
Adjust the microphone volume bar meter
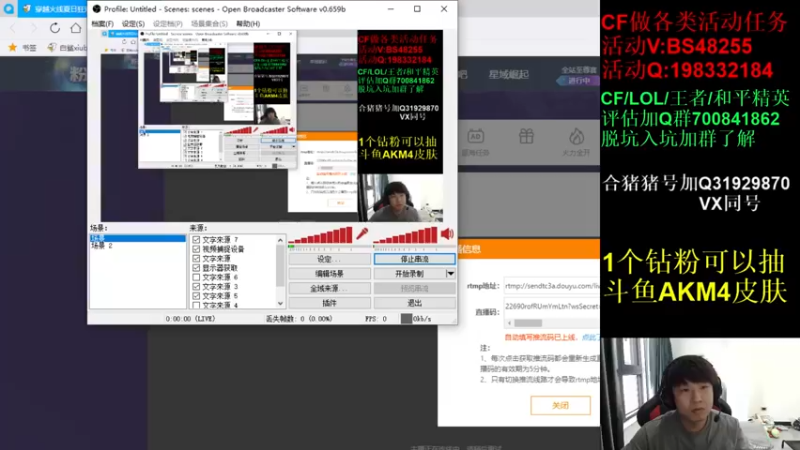click(x=321, y=235)
